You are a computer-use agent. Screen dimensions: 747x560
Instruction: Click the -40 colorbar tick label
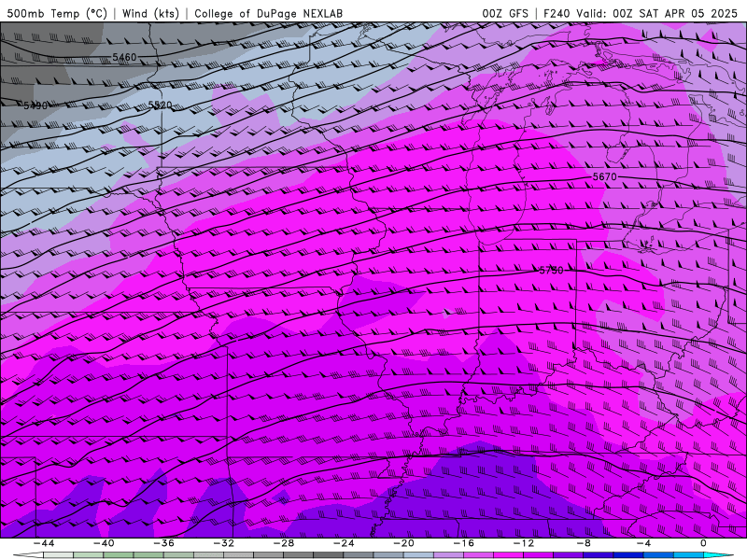[104, 543]
